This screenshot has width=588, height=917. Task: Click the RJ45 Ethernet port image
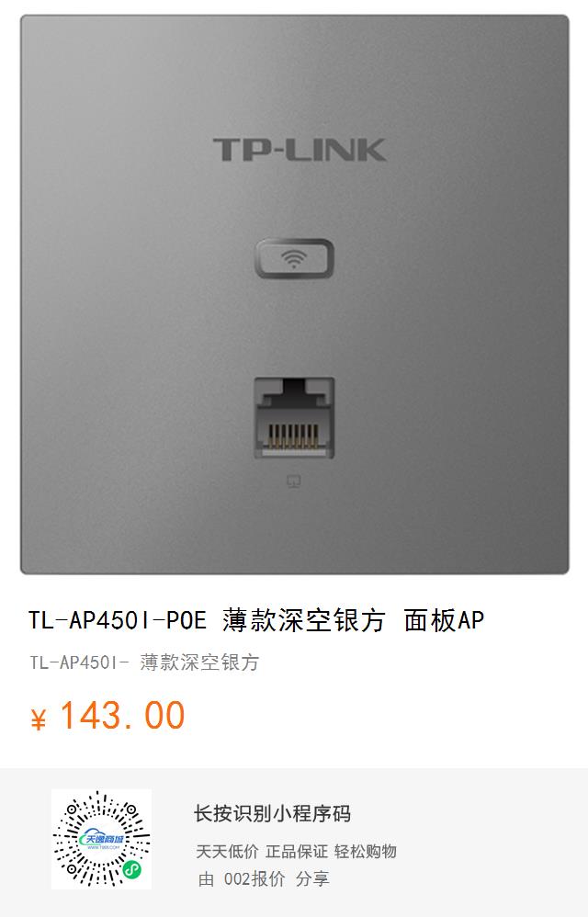tap(294, 417)
